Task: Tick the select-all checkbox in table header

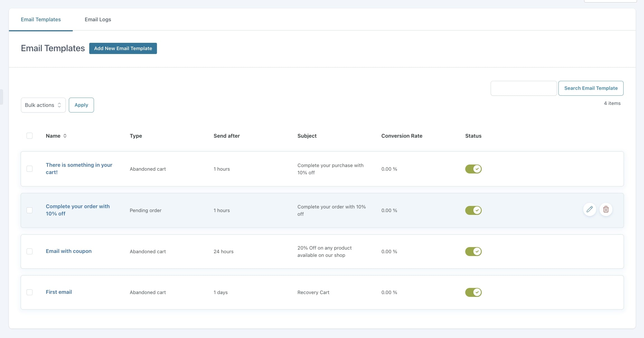Action: [29, 136]
